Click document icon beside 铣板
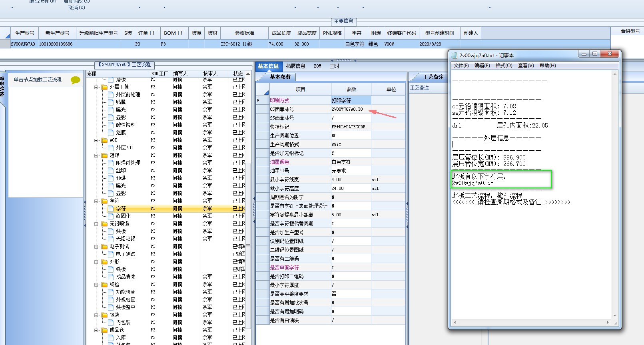This screenshot has height=345, width=644. click(111, 269)
